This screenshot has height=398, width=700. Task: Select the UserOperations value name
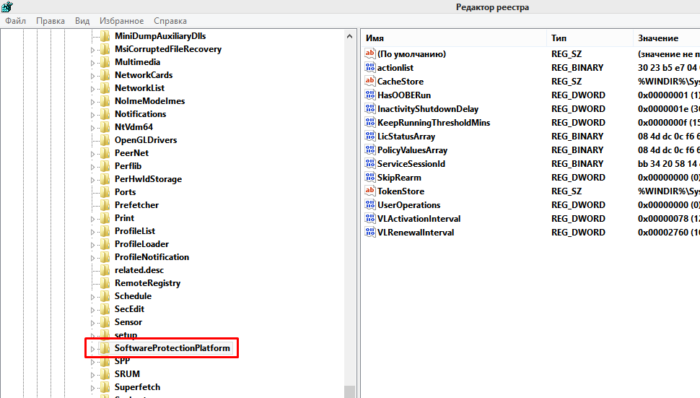click(408, 205)
